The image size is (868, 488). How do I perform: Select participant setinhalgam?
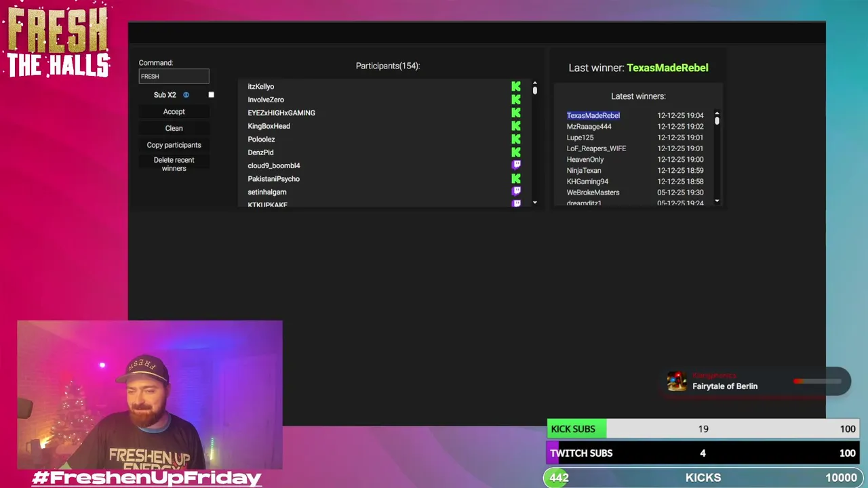click(x=267, y=192)
